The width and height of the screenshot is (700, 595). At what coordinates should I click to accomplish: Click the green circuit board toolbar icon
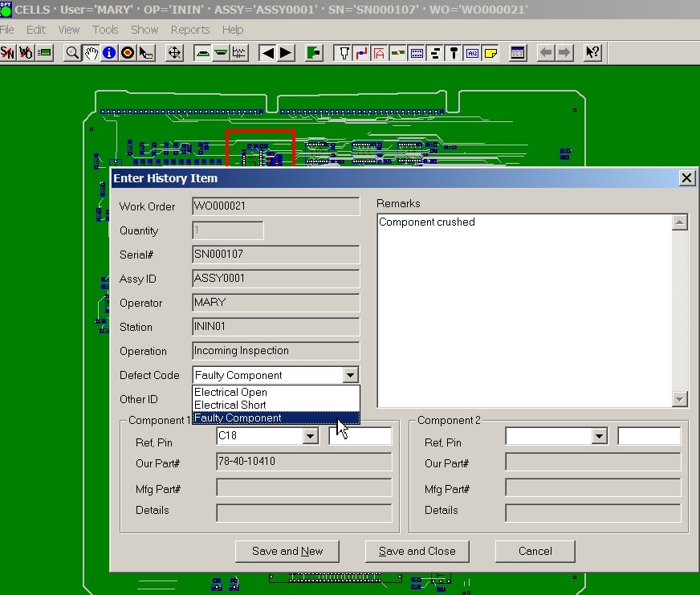(44, 53)
